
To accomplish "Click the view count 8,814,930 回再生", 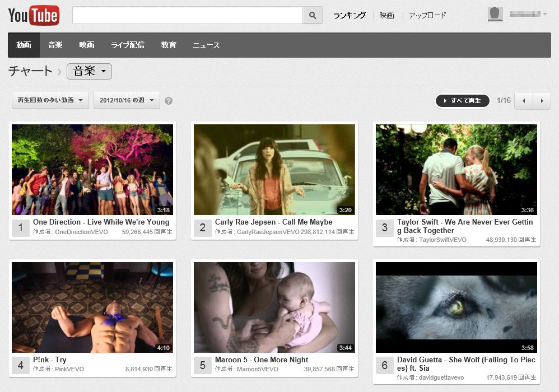I will tap(148, 369).
